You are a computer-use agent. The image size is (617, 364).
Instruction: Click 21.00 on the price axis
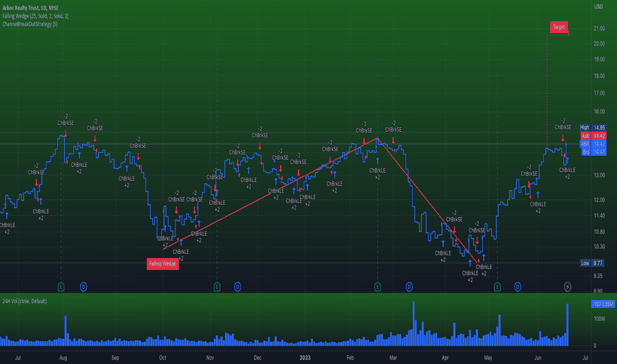click(x=599, y=28)
